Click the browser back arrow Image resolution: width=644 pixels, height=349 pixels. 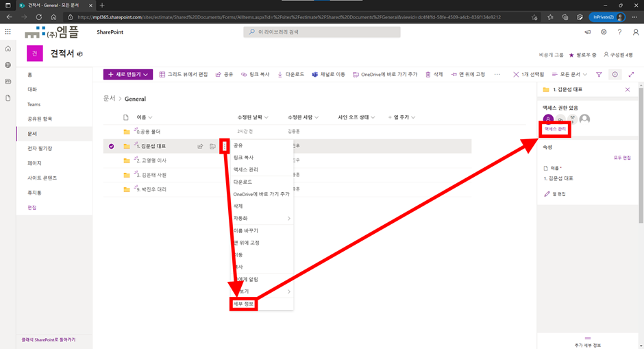pyautogui.click(x=10, y=17)
